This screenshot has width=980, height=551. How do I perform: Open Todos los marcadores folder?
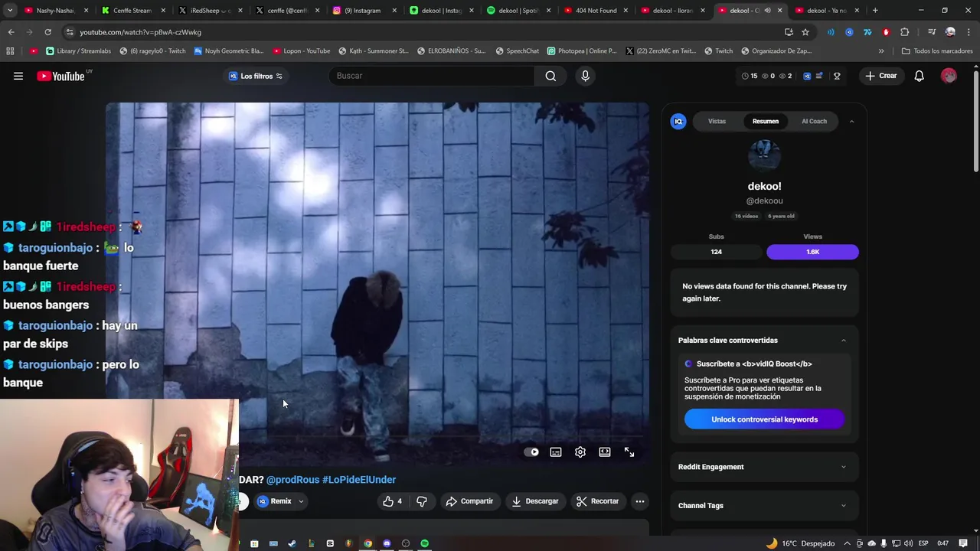(937, 51)
